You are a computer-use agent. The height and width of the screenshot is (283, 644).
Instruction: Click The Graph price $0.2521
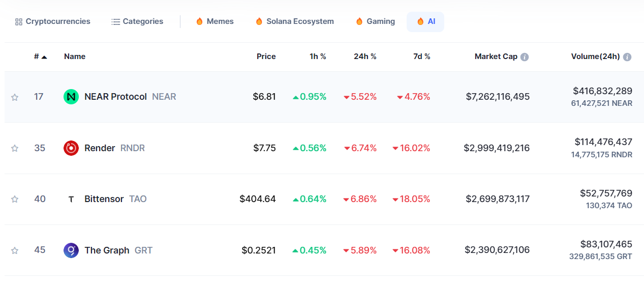pos(259,250)
